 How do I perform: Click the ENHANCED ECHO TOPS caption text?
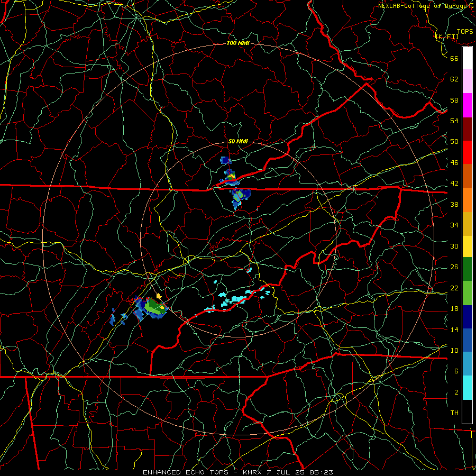(x=187, y=472)
